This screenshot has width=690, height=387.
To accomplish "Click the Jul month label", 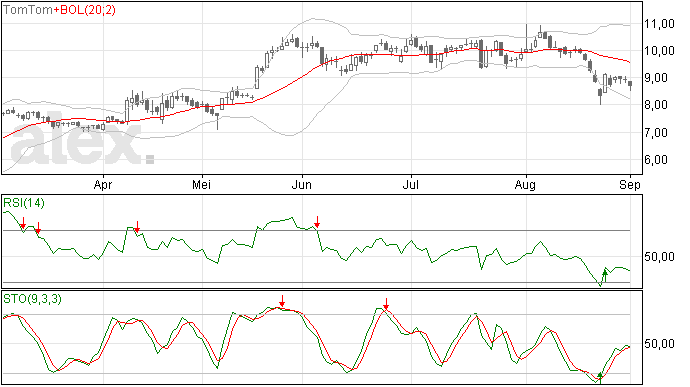I will [x=411, y=184].
